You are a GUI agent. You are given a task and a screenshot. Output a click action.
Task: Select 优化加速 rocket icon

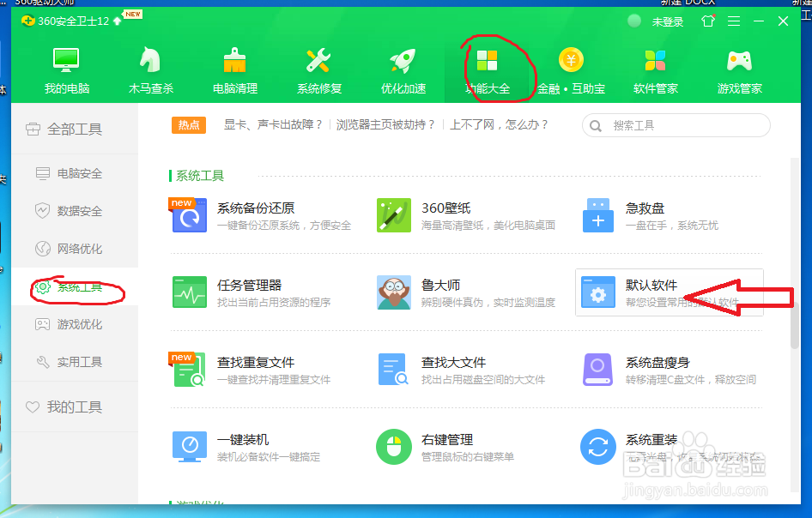click(x=403, y=61)
